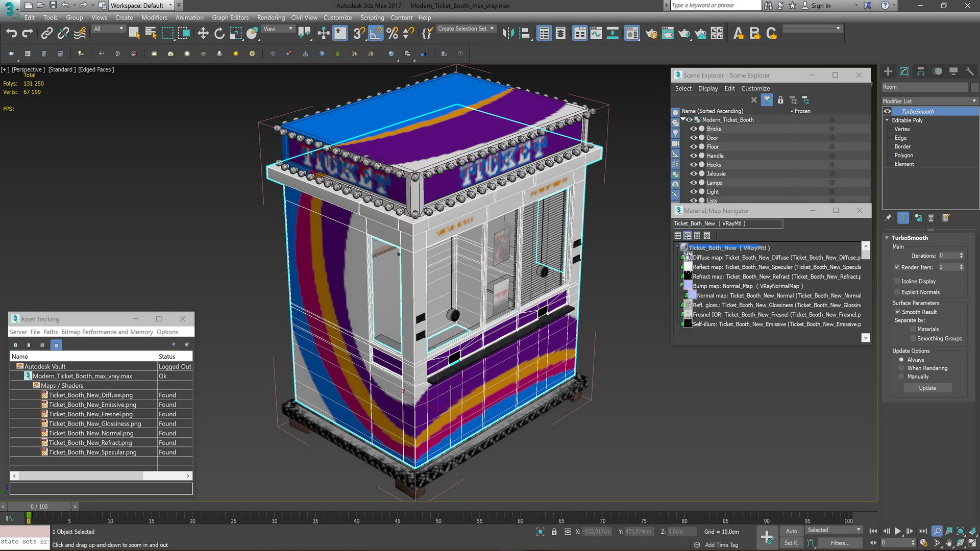980x551 pixels.
Task: Open the Modifier List dropdown
Action: coord(930,101)
